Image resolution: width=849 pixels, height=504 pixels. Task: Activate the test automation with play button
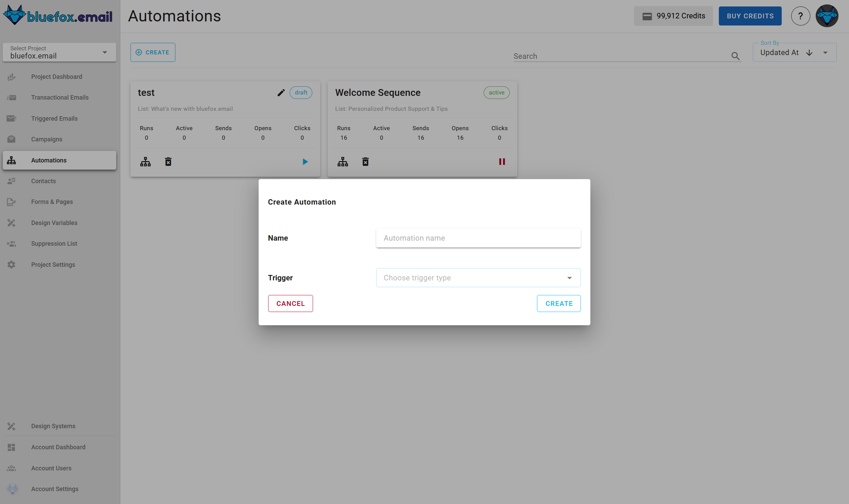[305, 161]
